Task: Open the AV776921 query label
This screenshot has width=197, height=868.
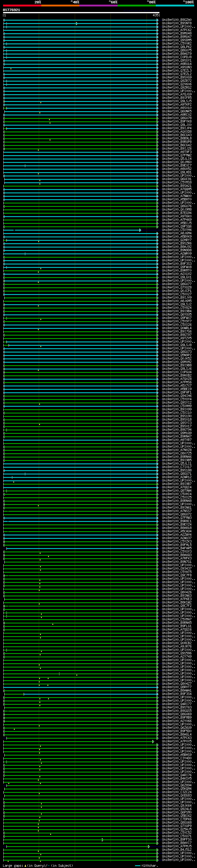Action: click(11, 10)
